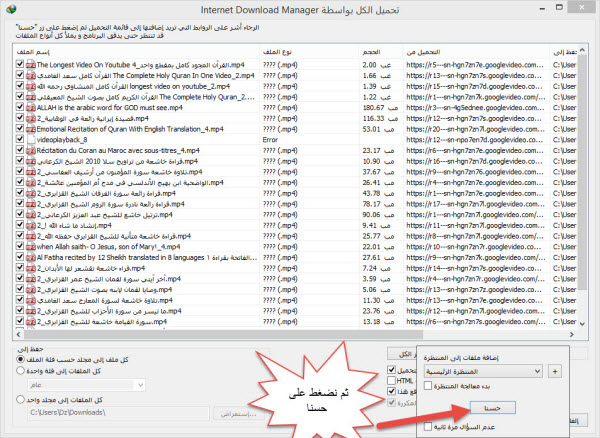The height and width of the screenshot is (438, 600).
Task: Click size cell '53.01'
Action: [378, 129]
